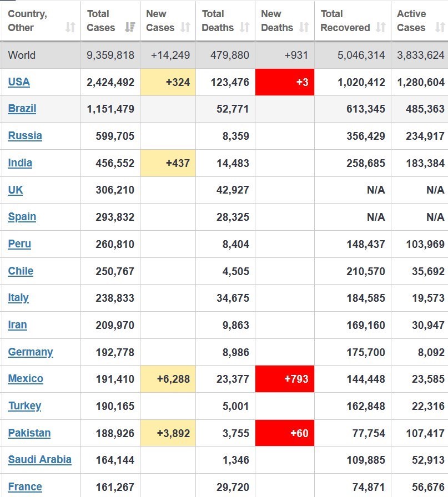Sort by the Country, Other sort arrows
The height and width of the screenshot is (497, 448).
coord(71,28)
